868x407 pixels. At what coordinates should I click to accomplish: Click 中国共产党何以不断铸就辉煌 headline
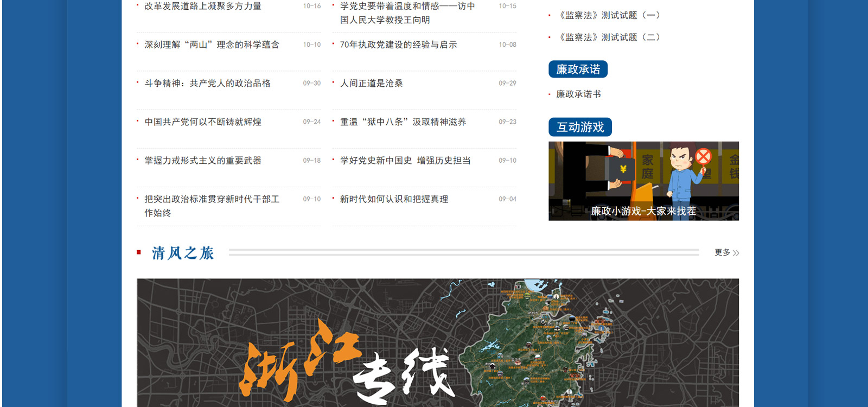[202, 122]
